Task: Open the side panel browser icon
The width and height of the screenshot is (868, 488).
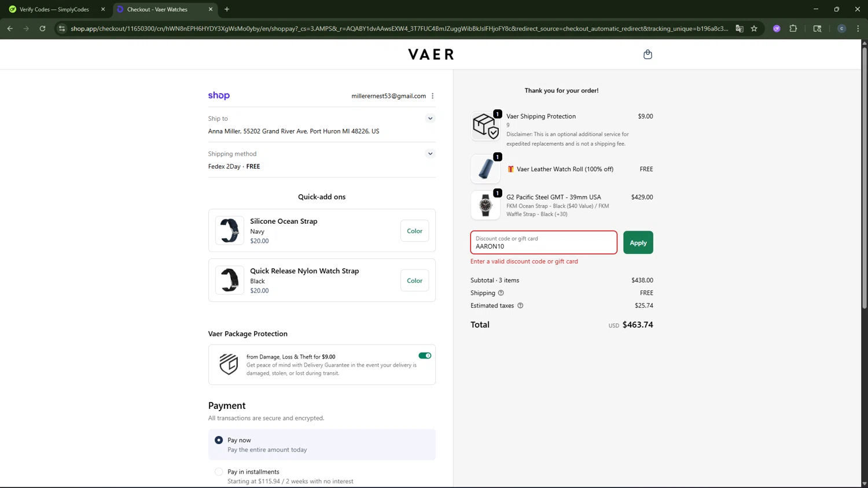Action: pyautogui.click(x=817, y=28)
